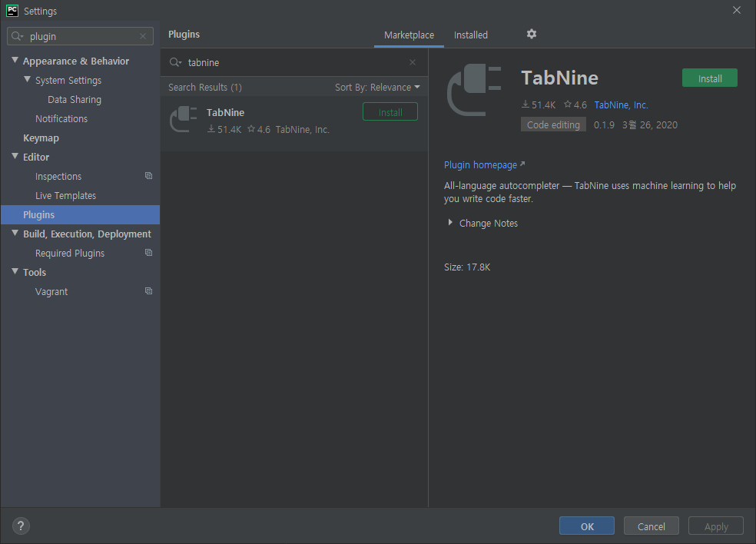
Task: Install TabNine from the search results list
Action: coord(390,112)
